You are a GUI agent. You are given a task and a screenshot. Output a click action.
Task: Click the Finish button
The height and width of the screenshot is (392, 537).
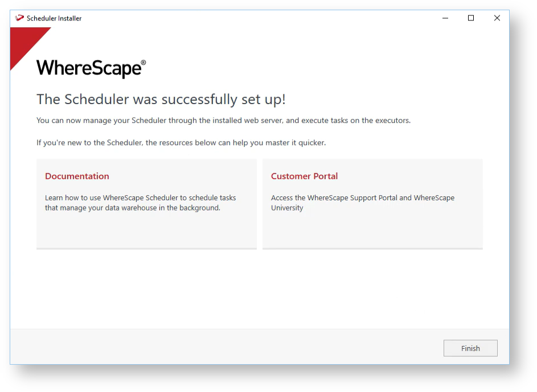pyautogui.click(x=470, y=348)
